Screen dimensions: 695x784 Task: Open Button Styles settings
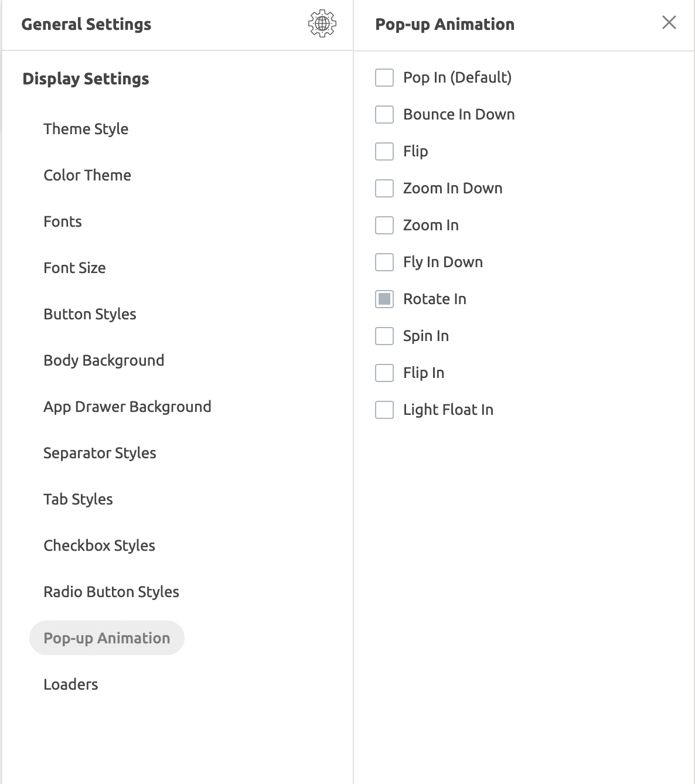click(90, 314)
